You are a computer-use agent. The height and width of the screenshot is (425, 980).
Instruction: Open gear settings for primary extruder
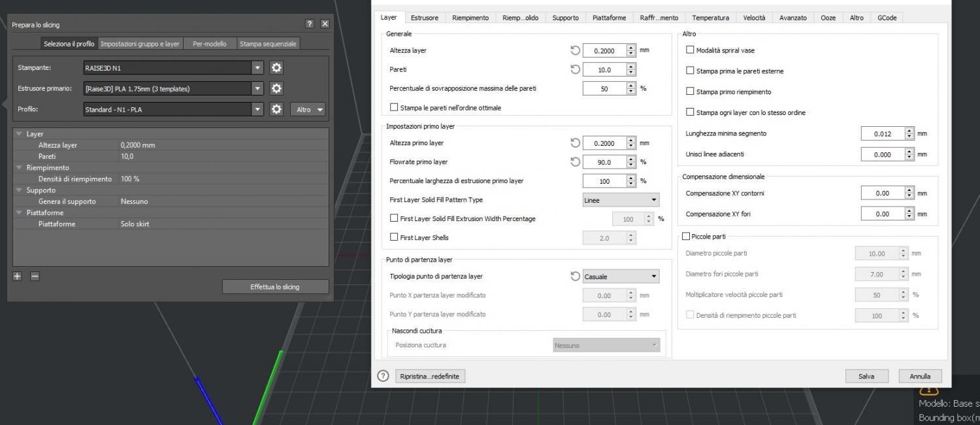pos(276,88)
